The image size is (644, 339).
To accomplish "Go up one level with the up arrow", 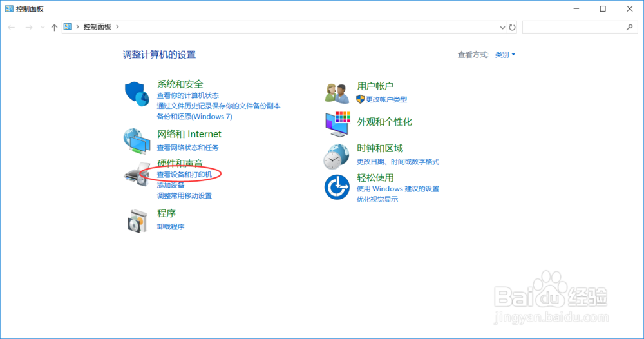I will [54, 27].
